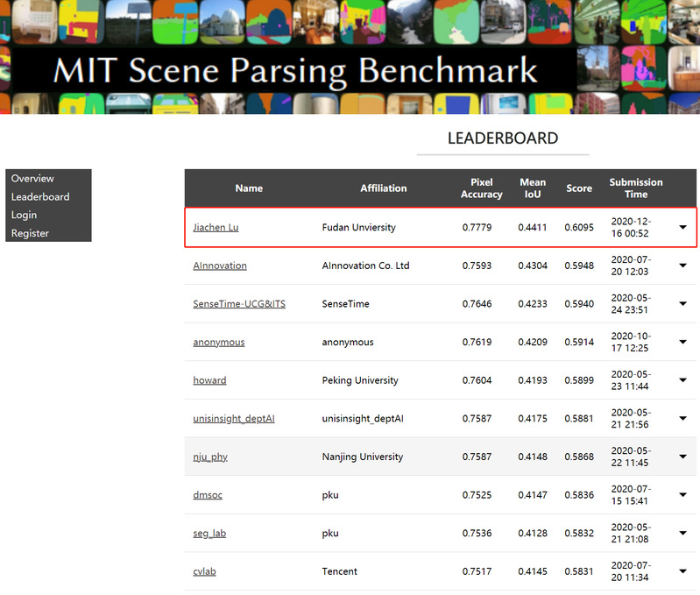Image resolution: width=700 pixels, height=595 pixels.
Task: Expand the anonymous submission row arrow
Action: click(x=683, y=343)
